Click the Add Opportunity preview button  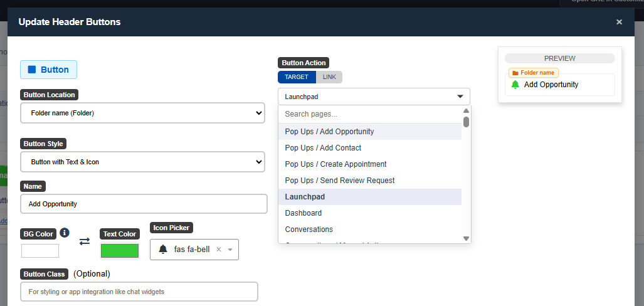tap(560, 85)
